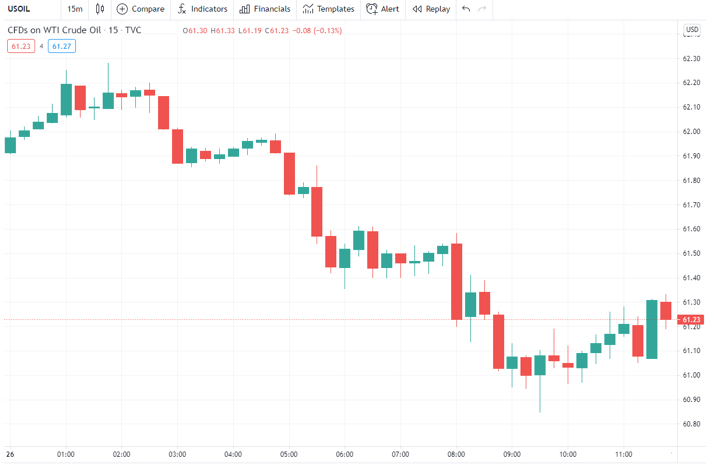Click the 08:00 time axis label
Screen dimensions: 714x470
tap(455, 454)
